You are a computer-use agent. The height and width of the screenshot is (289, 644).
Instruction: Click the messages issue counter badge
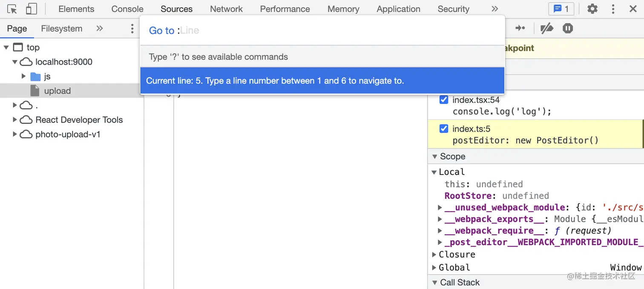(561, 9)
